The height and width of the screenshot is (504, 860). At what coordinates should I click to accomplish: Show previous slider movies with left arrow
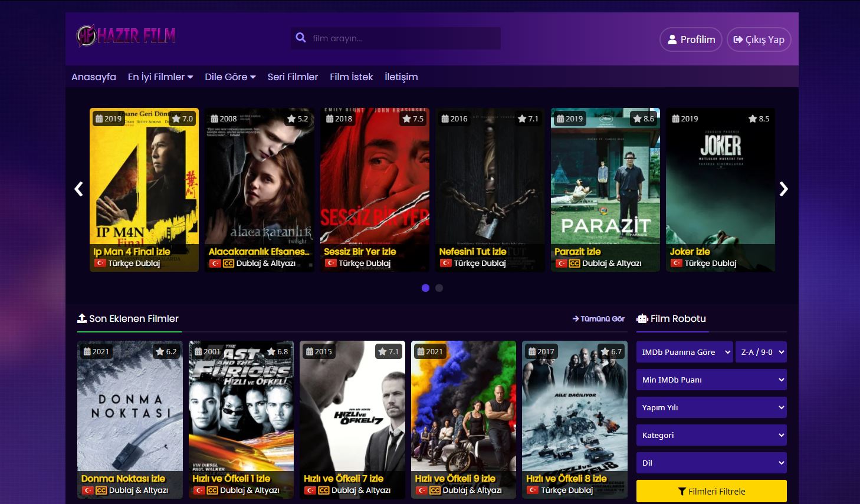pyautogui.click(x=78, y=189)
